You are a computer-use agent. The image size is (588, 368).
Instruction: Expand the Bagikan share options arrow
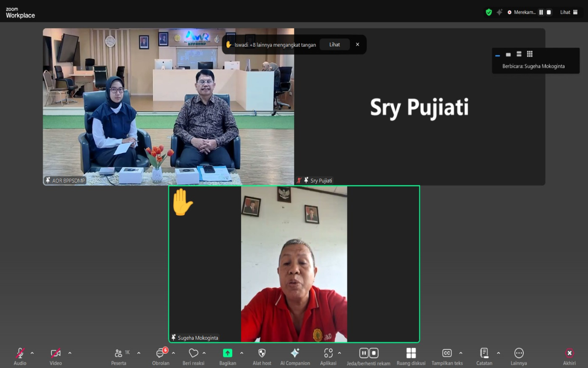click(241, 353)
